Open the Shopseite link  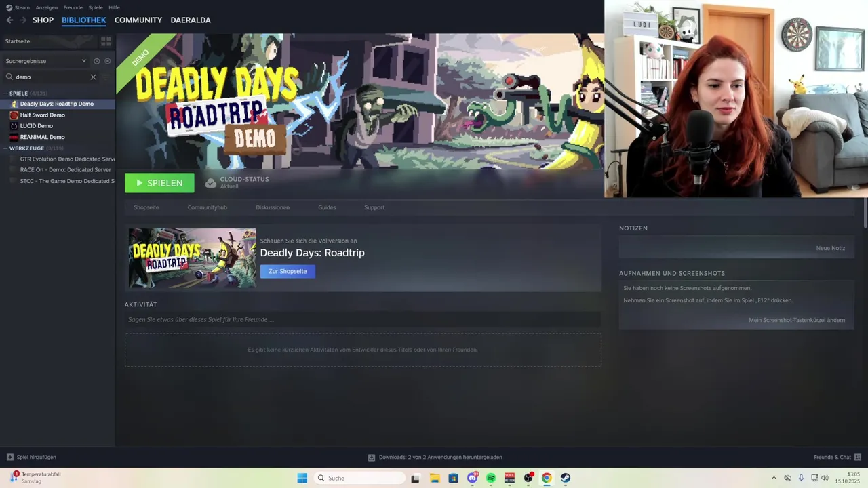146,207
